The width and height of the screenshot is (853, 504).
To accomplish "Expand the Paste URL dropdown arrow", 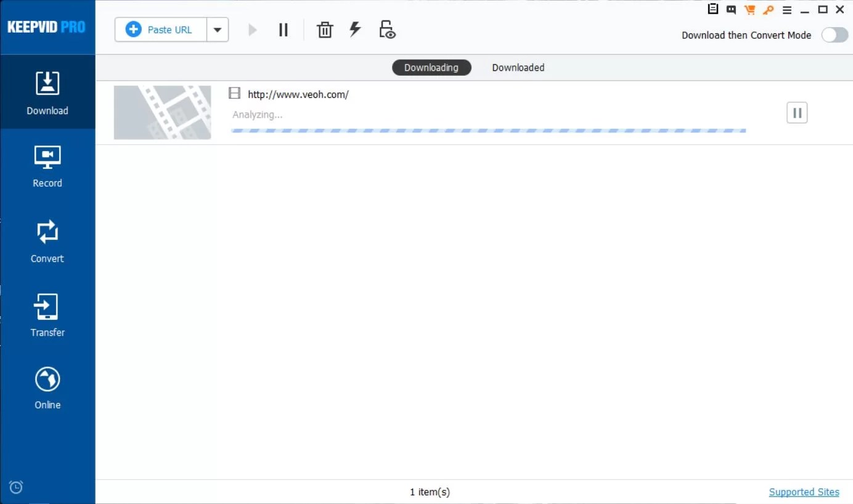I will coord(218,30).
